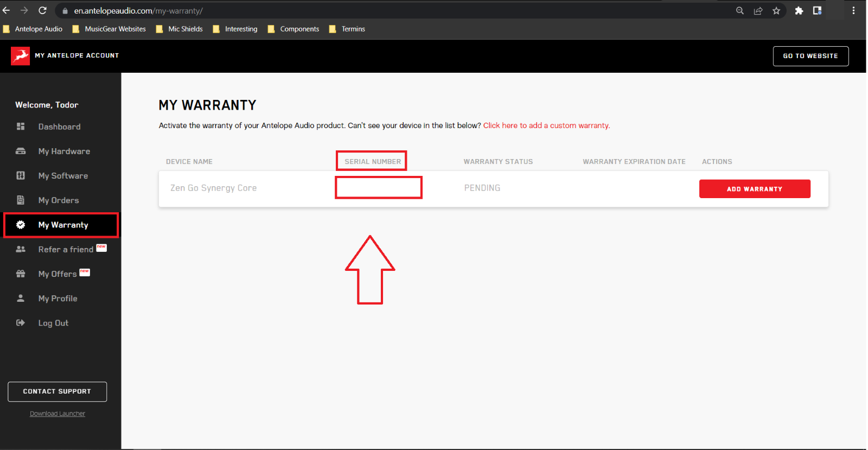Click the ADD WARRANTY button
Image resolution: width=868 pixels, height=450 pixels.
click(x=755, y=189)
